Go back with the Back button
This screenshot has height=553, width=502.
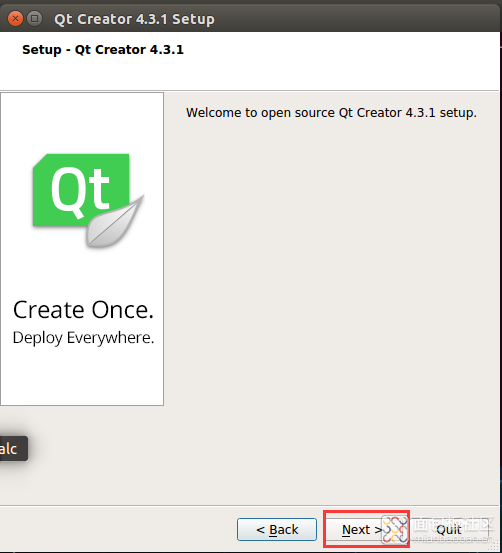pos(277,529)
